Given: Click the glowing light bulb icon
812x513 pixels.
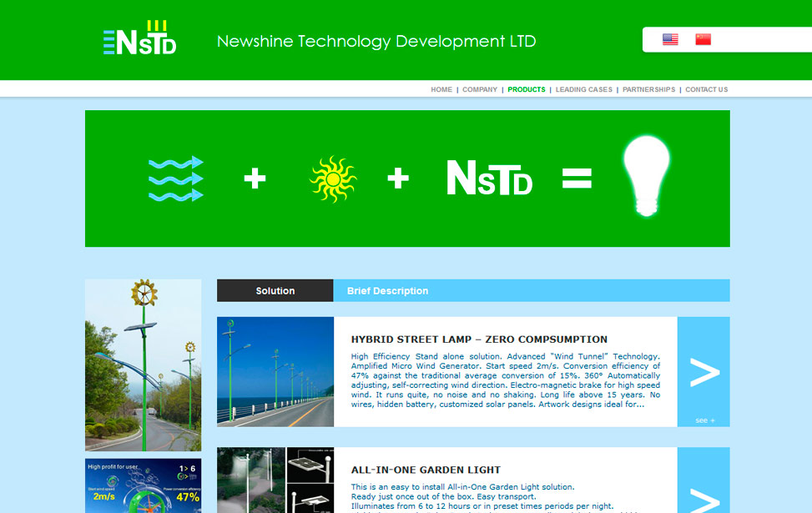Looking at the screenshot, I should coord(646,176).
